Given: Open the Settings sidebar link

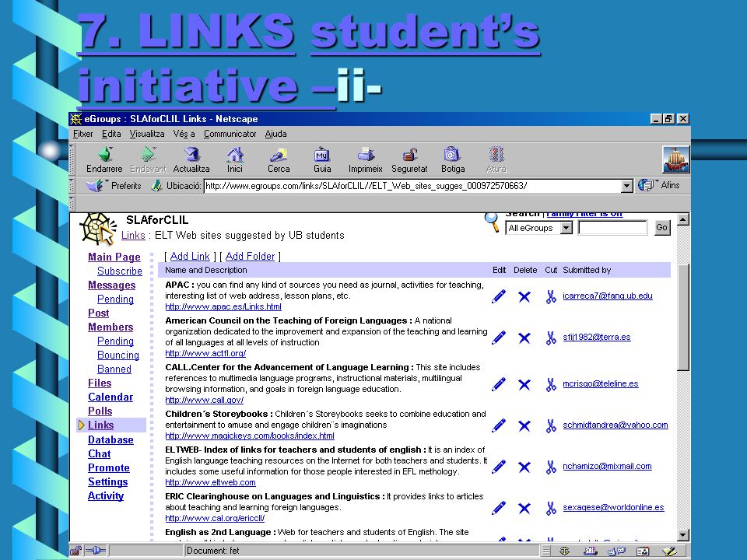Looking at the screenshot, I should (108, 482).
